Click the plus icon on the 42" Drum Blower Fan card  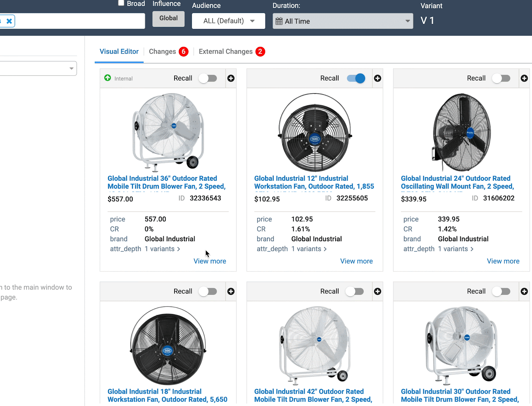(x=377, y=292)
